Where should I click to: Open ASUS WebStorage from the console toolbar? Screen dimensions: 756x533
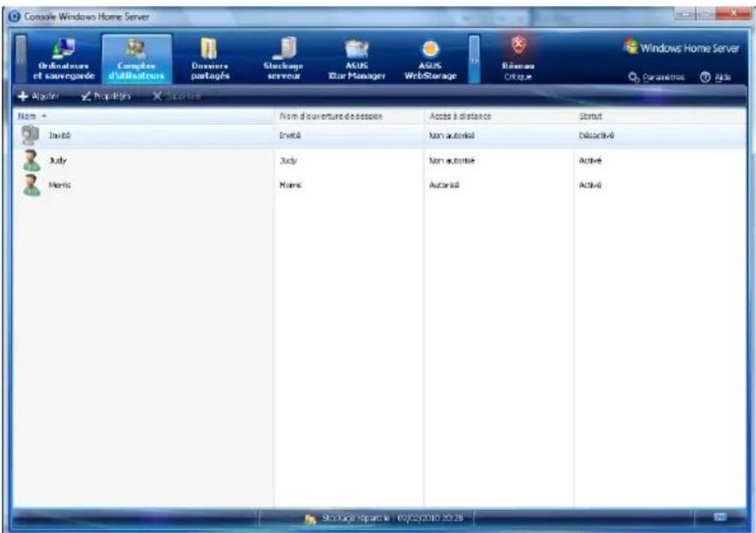point(432,48)
